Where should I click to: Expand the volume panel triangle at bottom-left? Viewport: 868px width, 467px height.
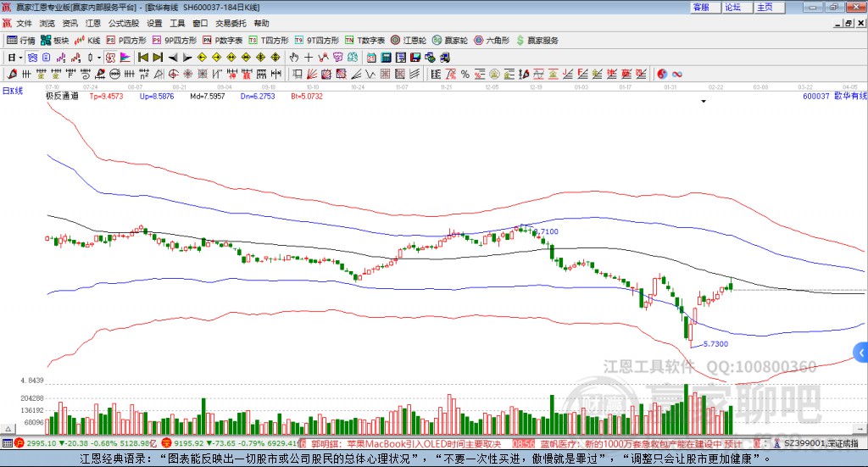[x=8, y=428]
